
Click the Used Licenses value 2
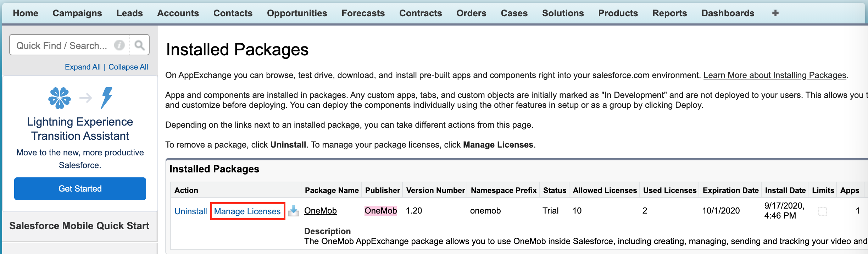click(645, 211)
